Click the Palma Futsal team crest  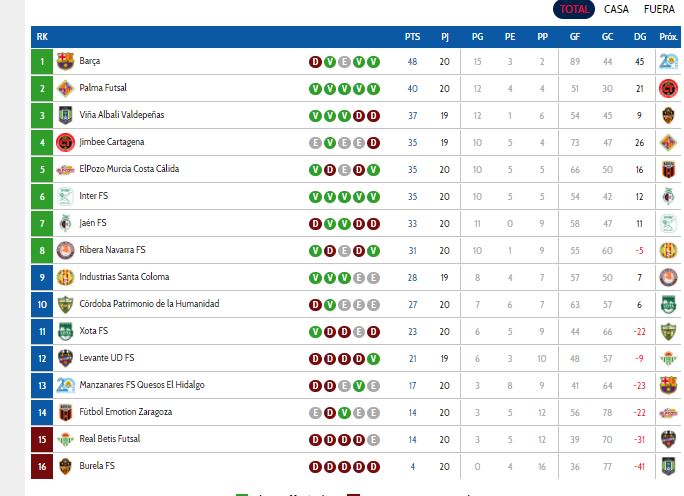(66, 88)
